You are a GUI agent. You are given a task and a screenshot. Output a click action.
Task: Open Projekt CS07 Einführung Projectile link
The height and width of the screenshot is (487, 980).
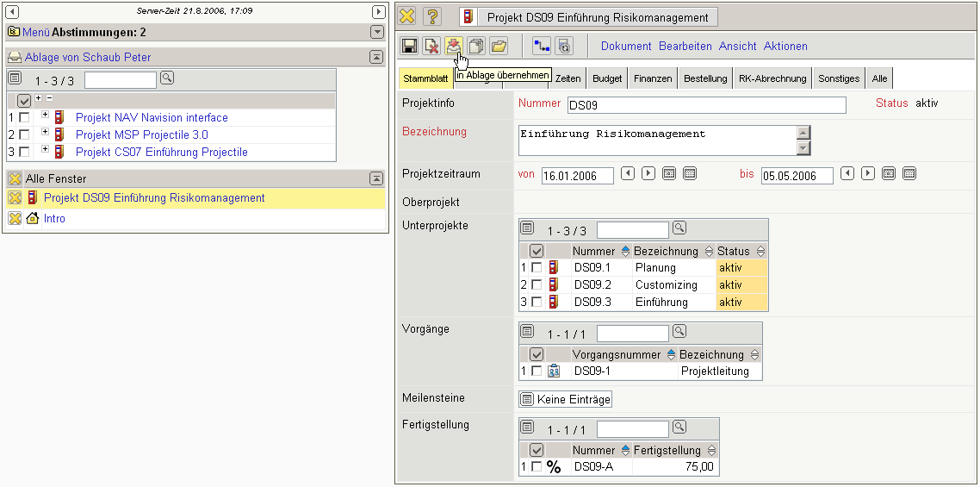tap(161, 152)
